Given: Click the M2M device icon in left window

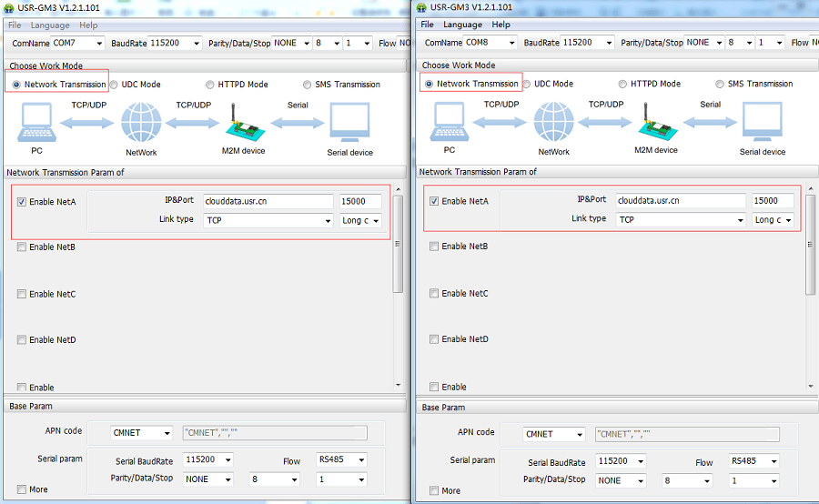Looking at the screenshot, I should click(x=245, y=122).
